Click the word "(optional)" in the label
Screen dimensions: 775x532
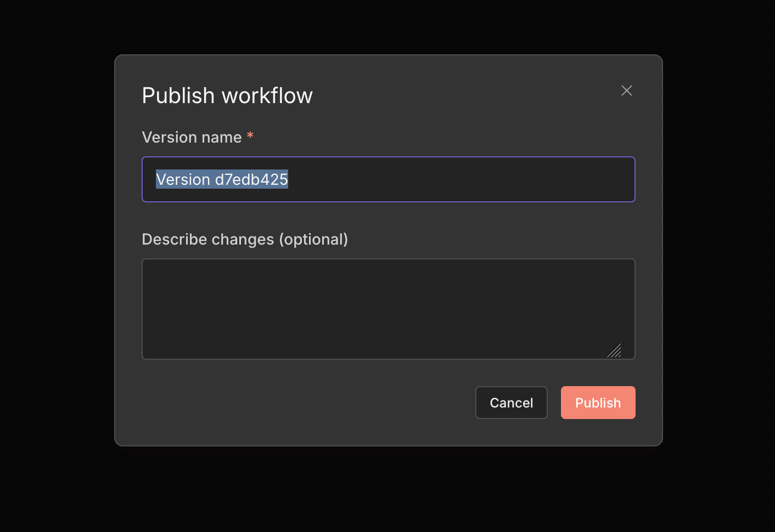tap(313, 239)
